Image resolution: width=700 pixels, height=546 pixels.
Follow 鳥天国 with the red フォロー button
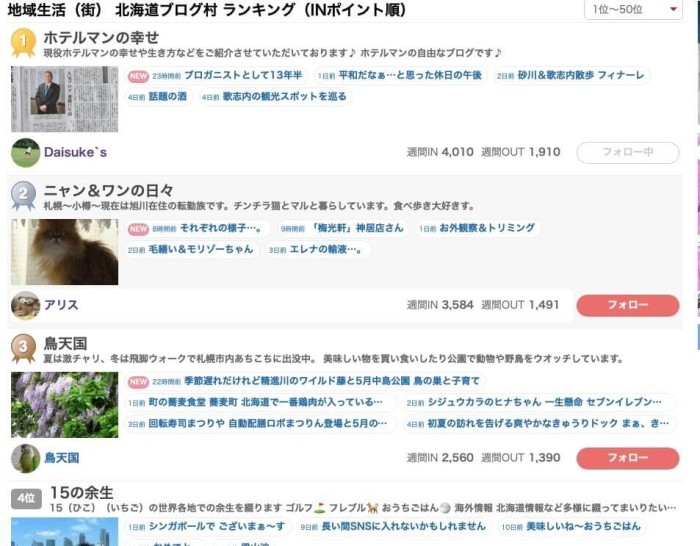tap(628, 458)
